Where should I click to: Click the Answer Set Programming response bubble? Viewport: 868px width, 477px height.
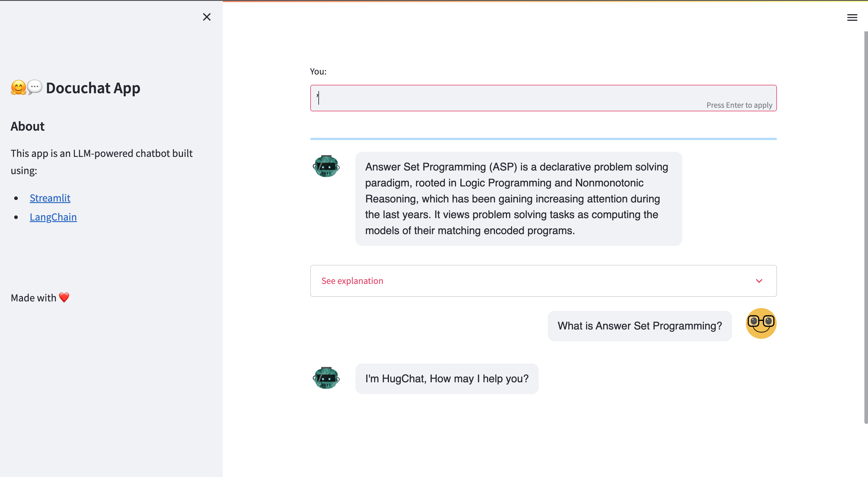click(x=518, y=199)
